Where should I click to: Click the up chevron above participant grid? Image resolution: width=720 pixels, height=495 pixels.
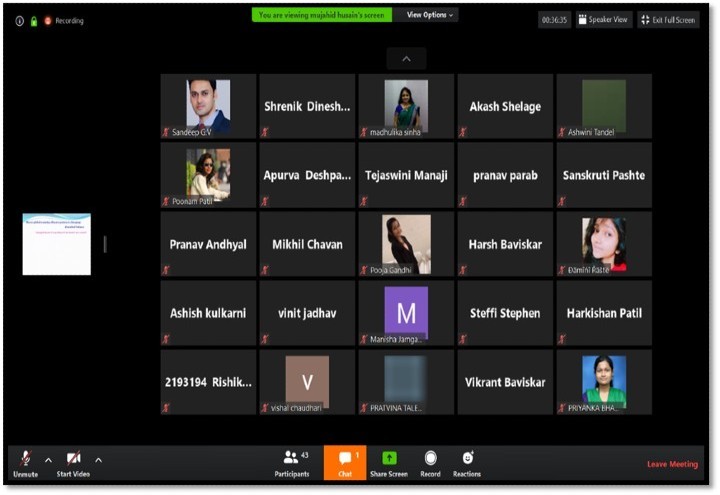click(406, 58)
